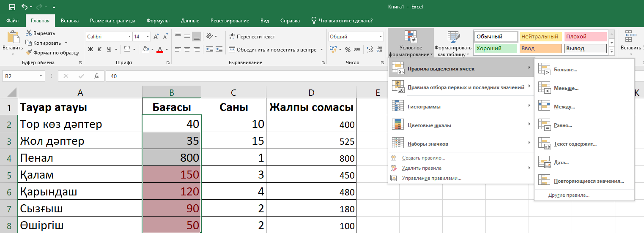Open the font name Calibri dropdown
Viewport: 644px width, 233px height.
click(129, 37)
